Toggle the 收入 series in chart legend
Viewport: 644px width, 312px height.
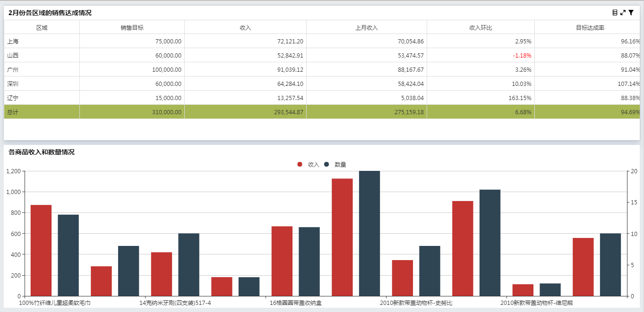[x=309, y=164]
